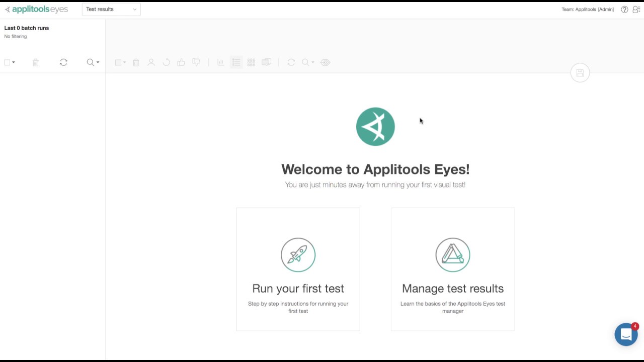Toggle the tests select-all checkbox

pyautogui.click(x=118, y=62)
